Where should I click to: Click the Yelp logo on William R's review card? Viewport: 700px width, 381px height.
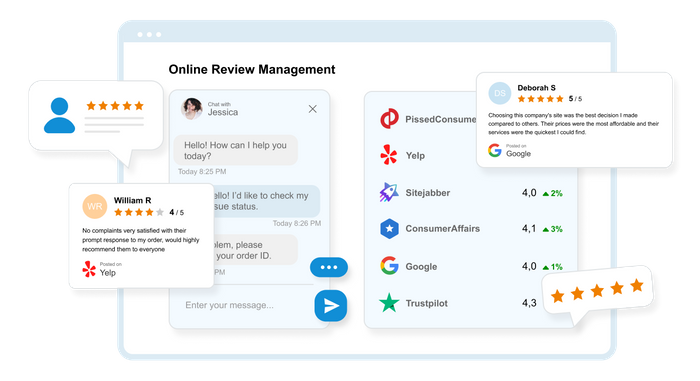(89, 269)
